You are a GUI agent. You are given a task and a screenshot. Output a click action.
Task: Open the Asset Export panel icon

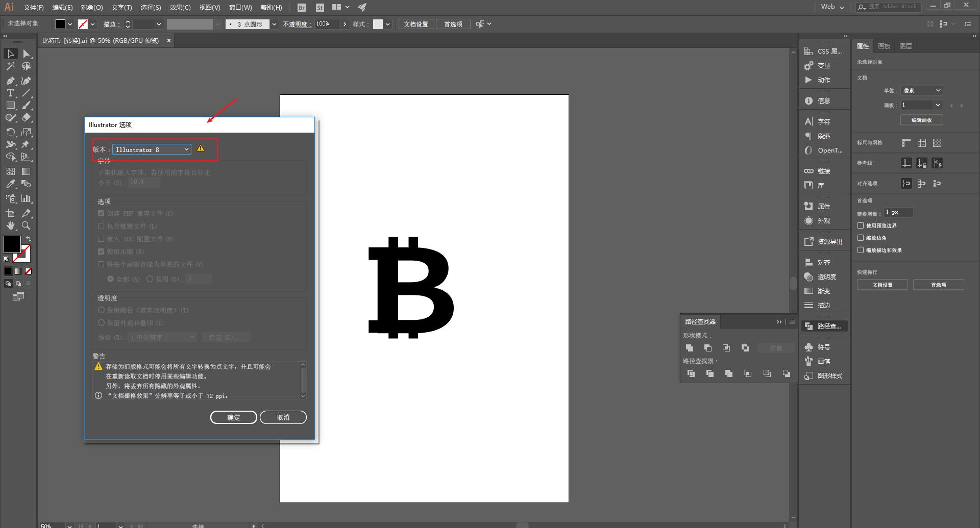(x=808, y=241)
